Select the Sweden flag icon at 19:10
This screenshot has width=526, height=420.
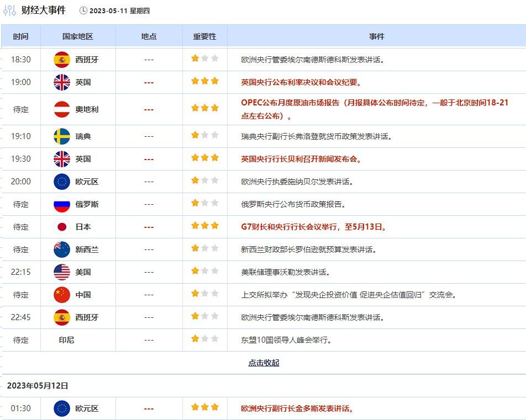pos(62,136)
